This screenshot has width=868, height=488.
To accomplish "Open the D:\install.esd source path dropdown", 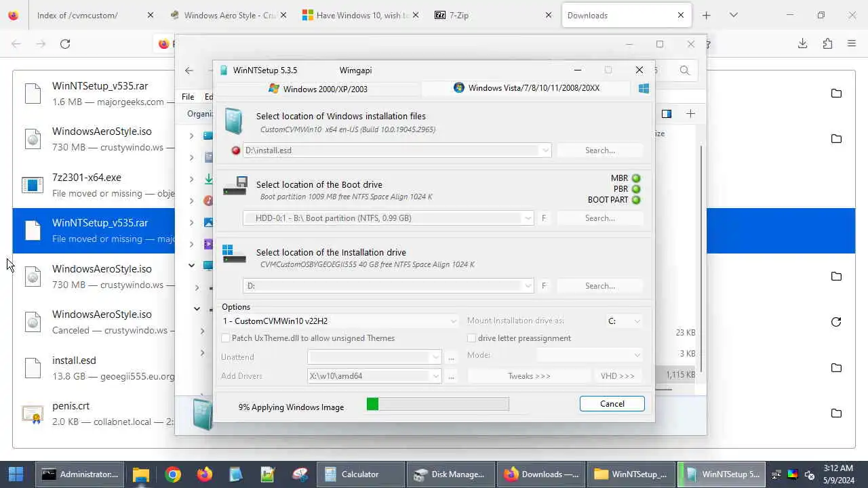I will [545, 150].
